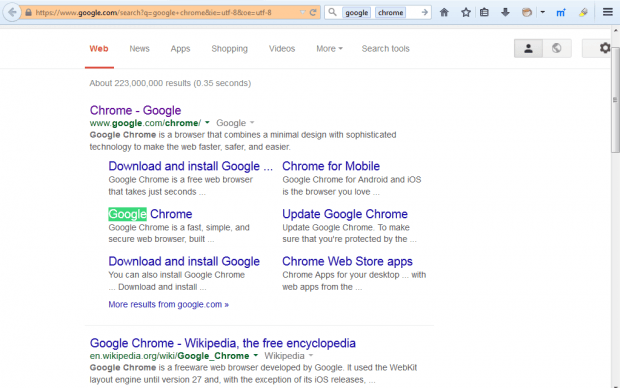
Task: Switch to the News tab
Action: 139,49
